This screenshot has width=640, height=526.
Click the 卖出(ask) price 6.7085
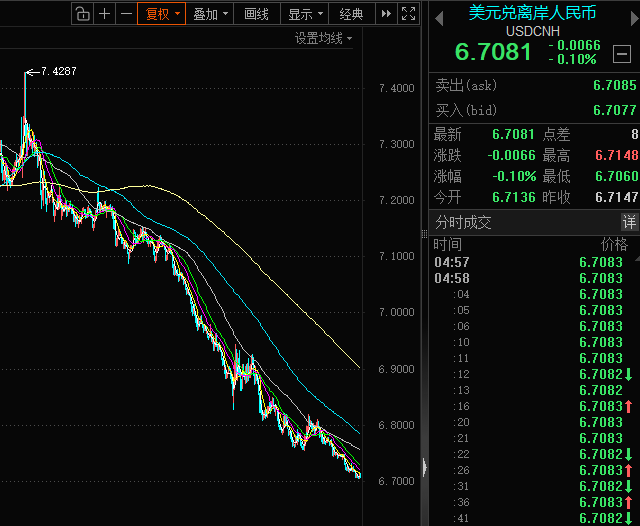click(x=615, y=85)
